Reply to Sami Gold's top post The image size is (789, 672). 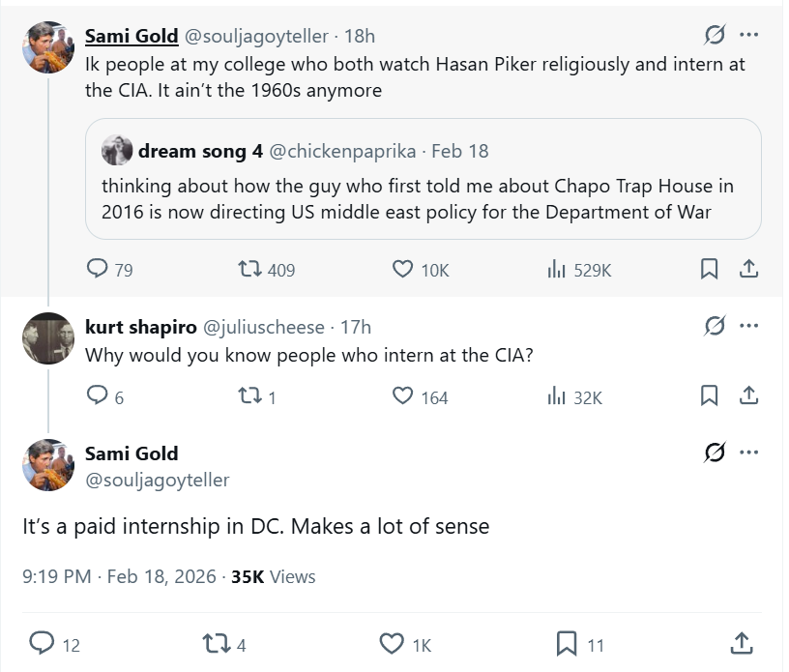98,270
